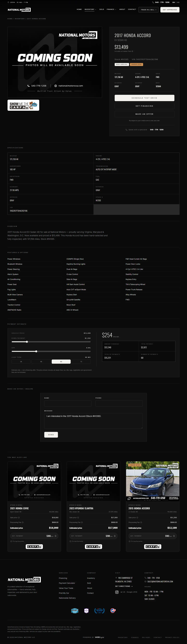Switch language to ES

tap(178, 2)
